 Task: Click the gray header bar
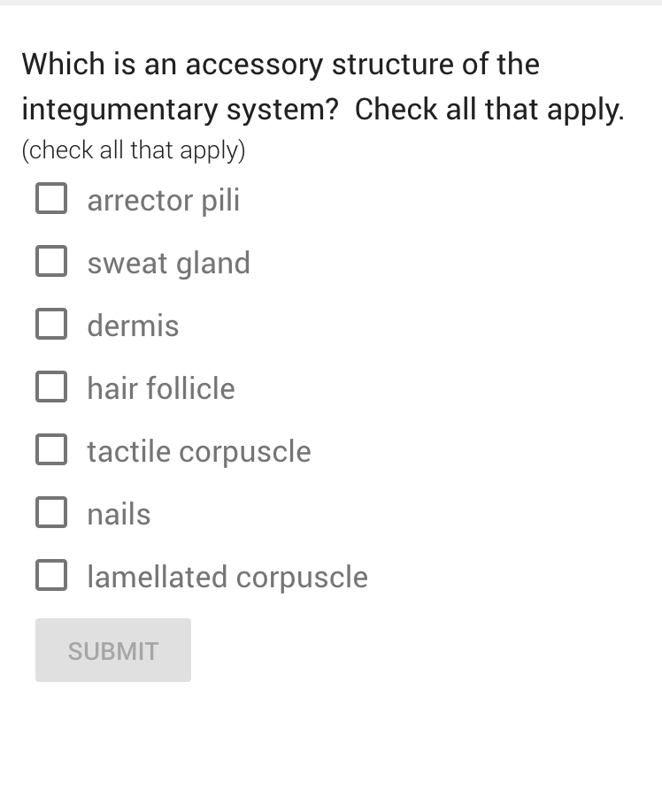click(x=331, y=7)
